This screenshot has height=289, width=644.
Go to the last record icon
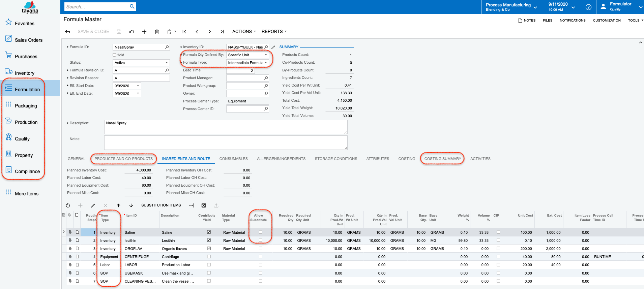point(222,32)
